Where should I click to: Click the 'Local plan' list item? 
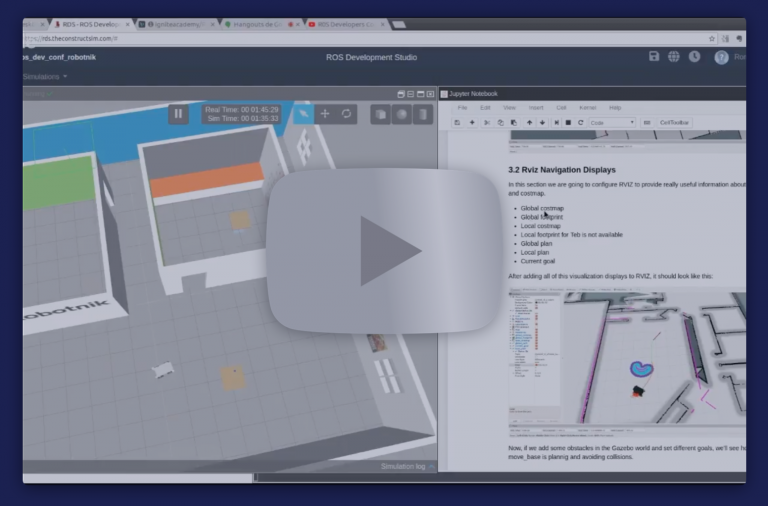[x=535, y=252]
